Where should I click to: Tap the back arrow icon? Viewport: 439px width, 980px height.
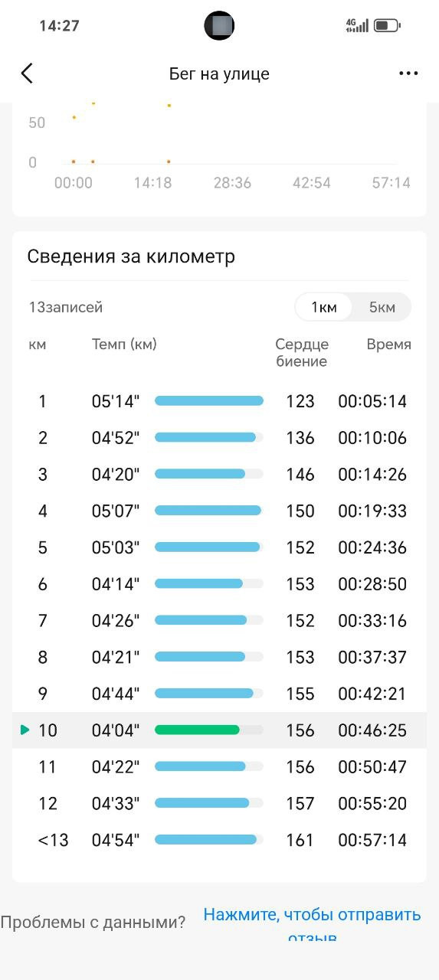27,73
